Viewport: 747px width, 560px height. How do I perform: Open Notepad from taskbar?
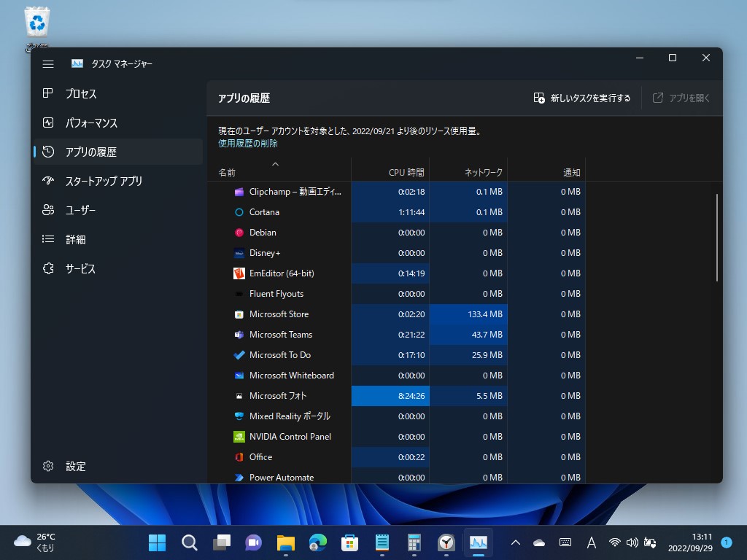click(382, 542)
